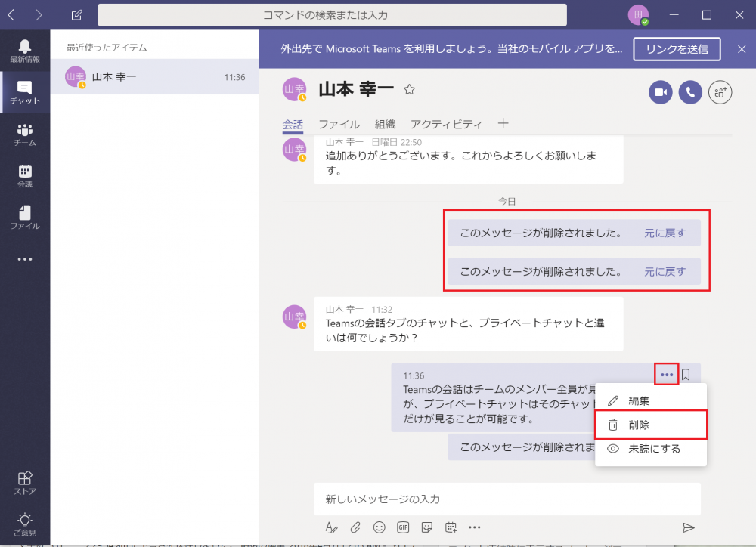Click the command search box
756x547 pixels.
pos(332,15)
